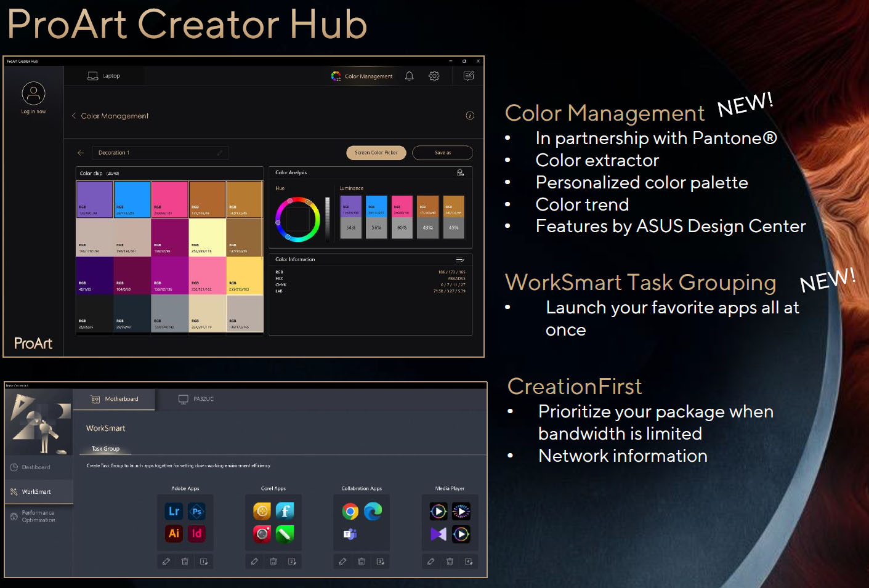Click the pencil icon in Decoration 1 field
This screenshot has height=588, width=869.
219,153
